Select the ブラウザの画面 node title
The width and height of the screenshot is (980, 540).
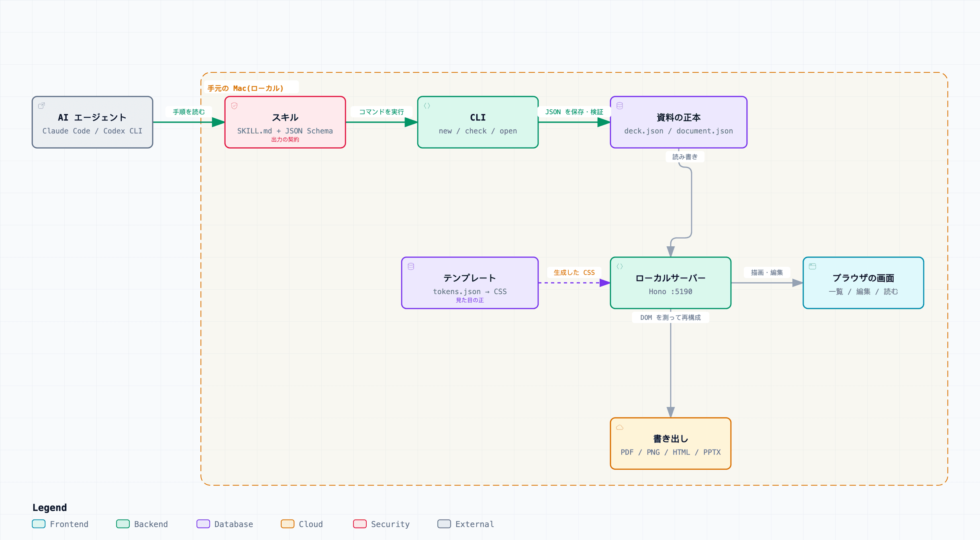pos(864,278)
